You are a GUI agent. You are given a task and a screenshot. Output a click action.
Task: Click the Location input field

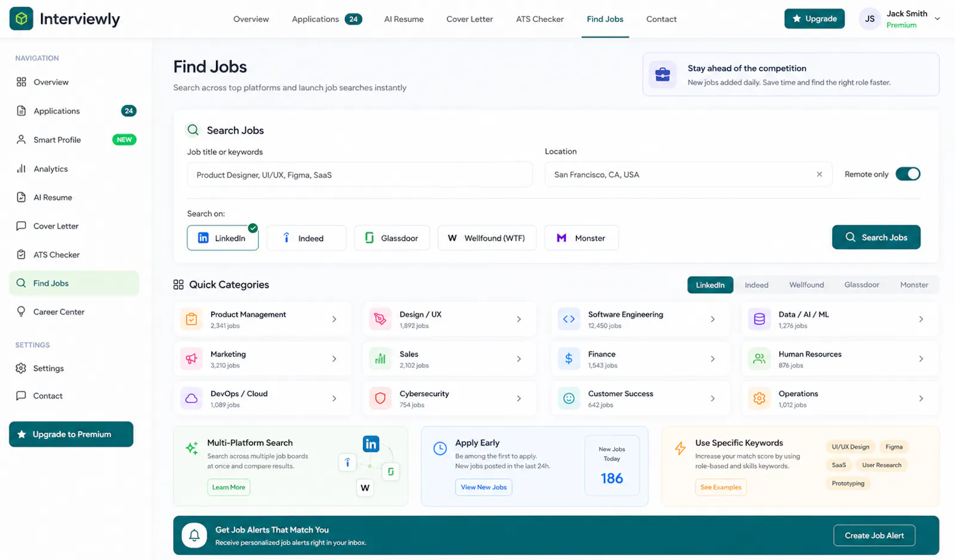pos(688,175)
